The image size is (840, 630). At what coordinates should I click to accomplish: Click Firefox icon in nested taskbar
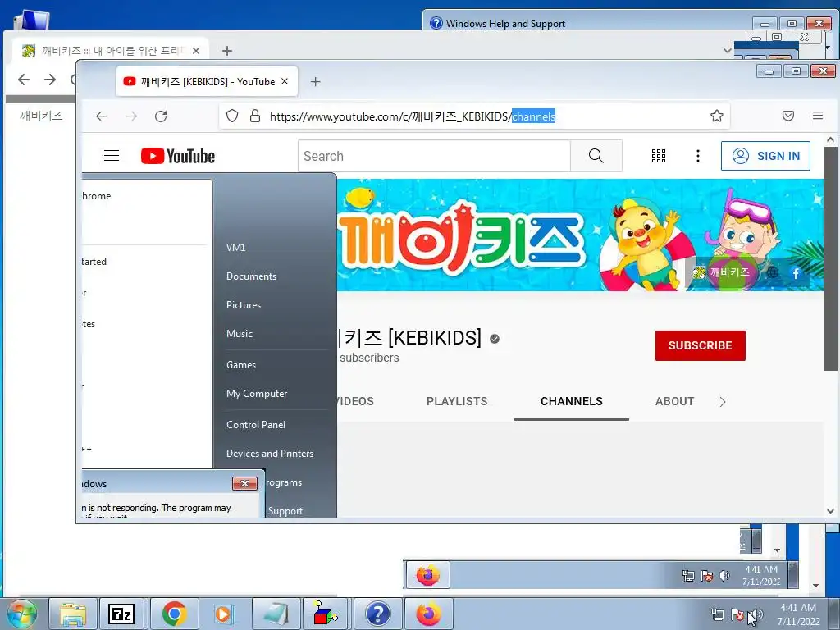[427, 575]
